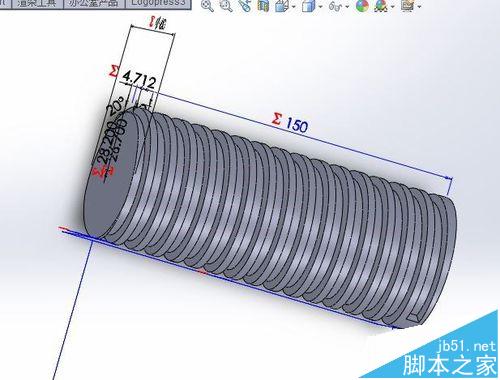Expand the Display Style dropdown arrow

[320, 6]
